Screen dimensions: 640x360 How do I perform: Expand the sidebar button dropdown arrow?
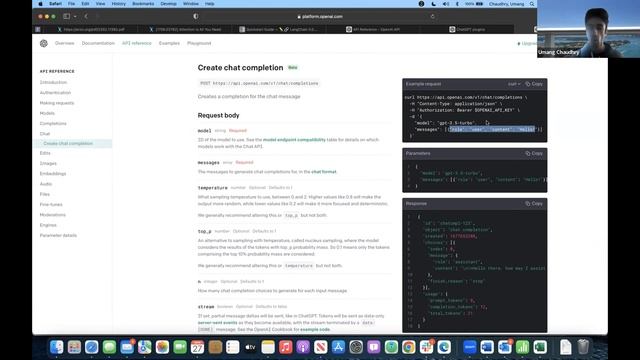pos(75,16)
